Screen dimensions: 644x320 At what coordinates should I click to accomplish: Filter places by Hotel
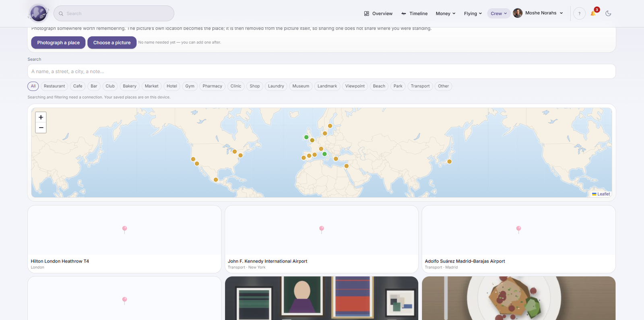tap(172, 86)
